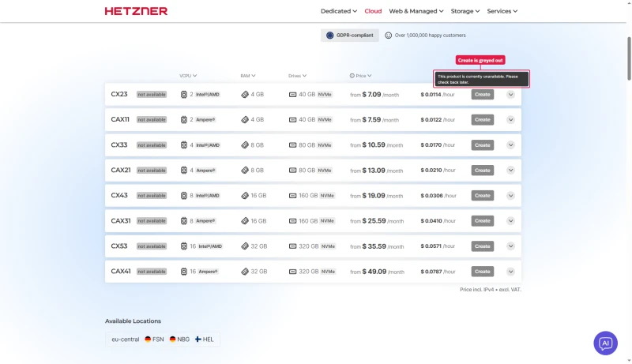Click the RAM icon in CX33 row

coord(245,145)
